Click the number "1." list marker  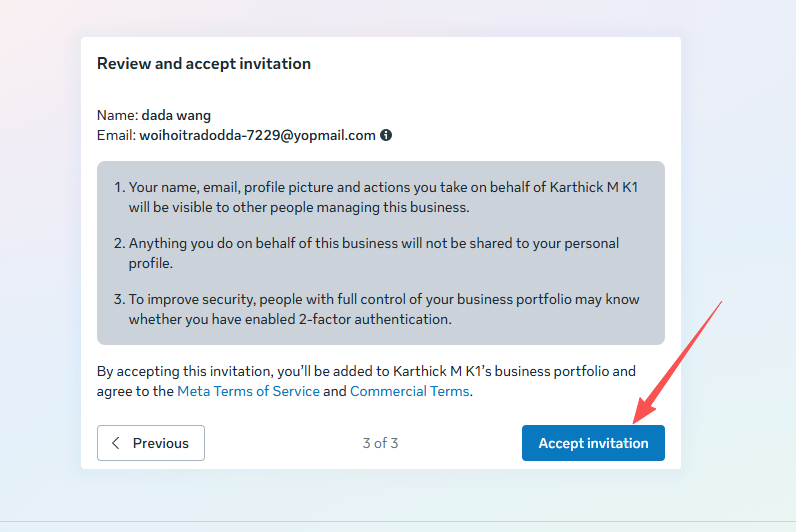coord(118,187)
